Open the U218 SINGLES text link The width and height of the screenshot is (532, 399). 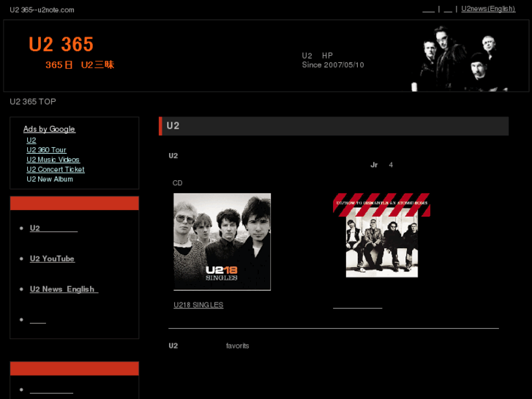click(x=198, y=305)
